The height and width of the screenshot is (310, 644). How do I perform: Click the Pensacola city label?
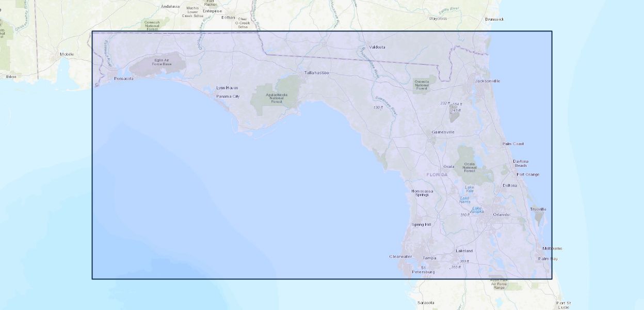[x=124, y=79]
